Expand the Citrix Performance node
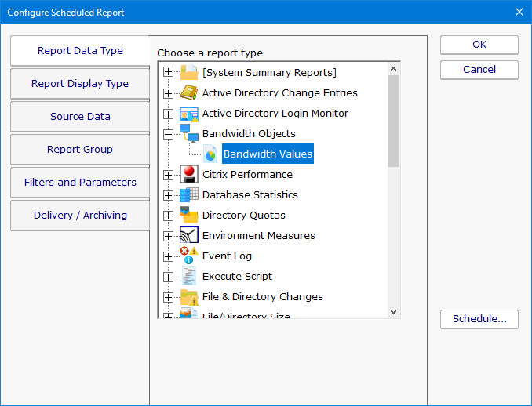 tap(168, 175)
